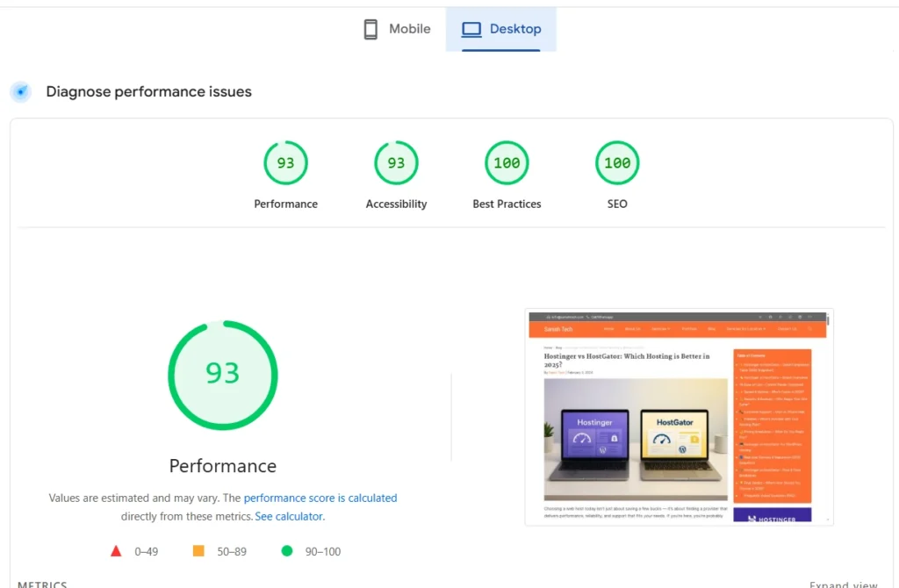
Task: Open the SEO score gauge 100
Action: [x=617, y=162]
